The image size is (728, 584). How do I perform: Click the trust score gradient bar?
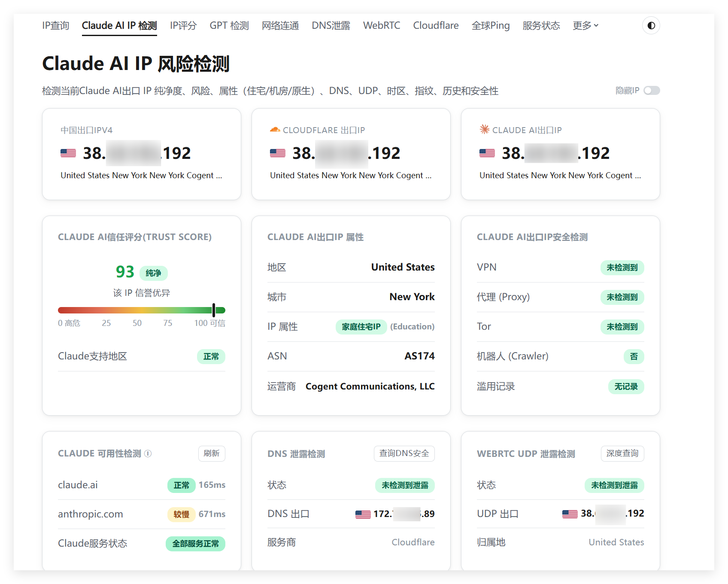pos(142,310)
